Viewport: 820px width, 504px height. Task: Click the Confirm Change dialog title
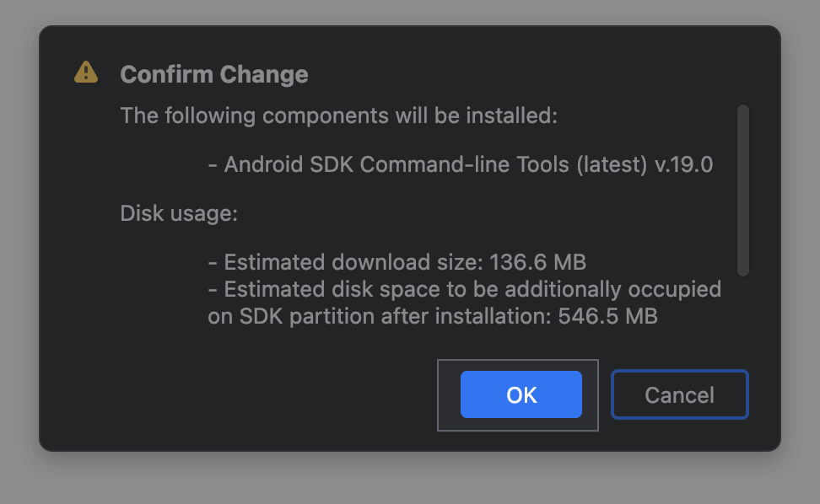[214, 74]
